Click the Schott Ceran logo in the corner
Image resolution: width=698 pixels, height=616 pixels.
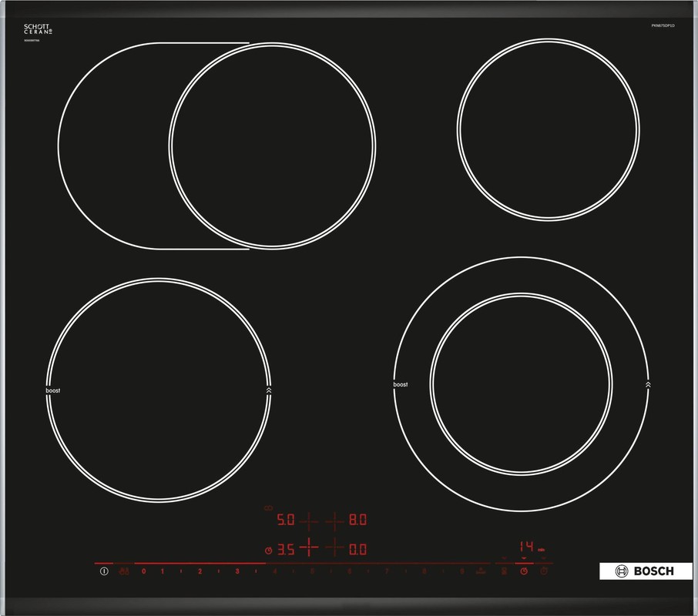point(37,32)
